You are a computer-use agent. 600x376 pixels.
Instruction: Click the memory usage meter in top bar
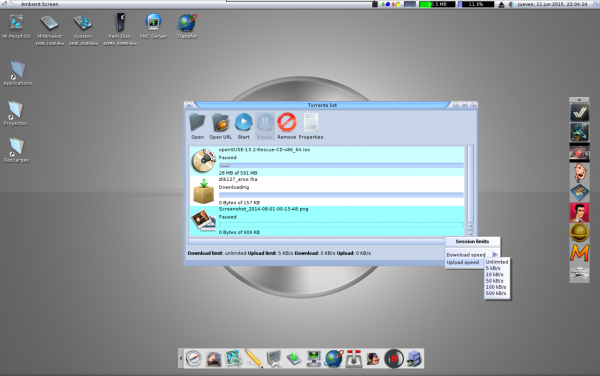[437, 4]
